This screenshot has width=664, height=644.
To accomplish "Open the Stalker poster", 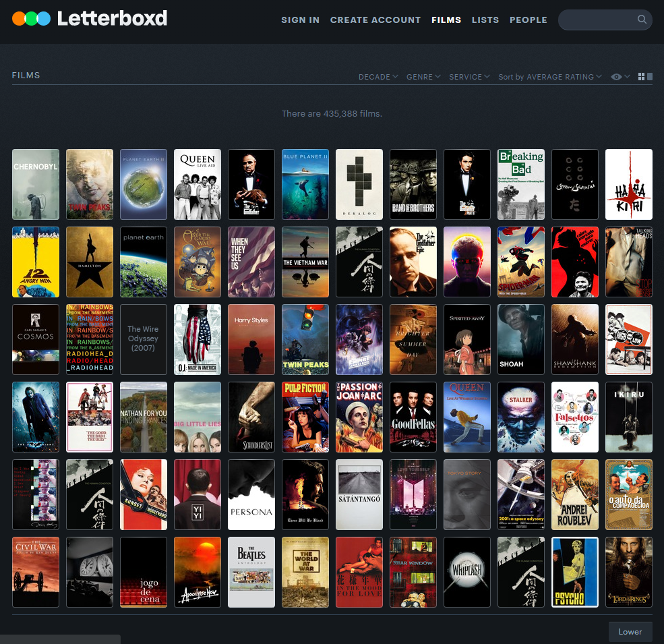I will (x=521, y=417).
